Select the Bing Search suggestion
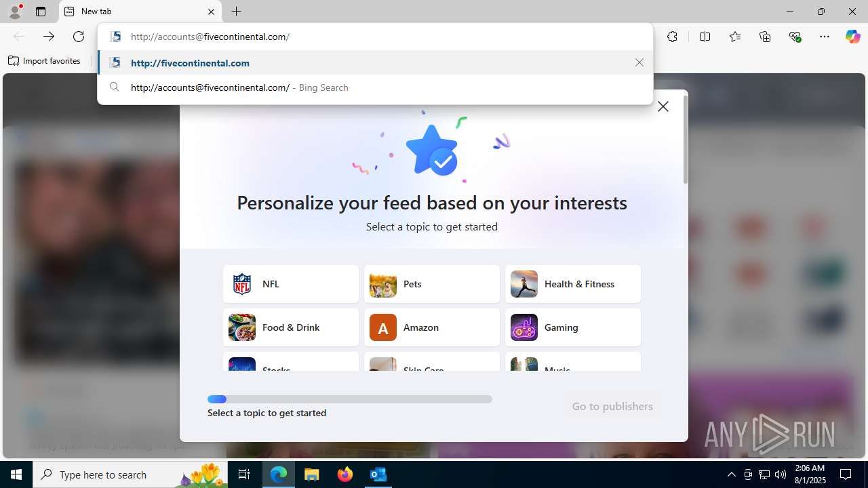Image resolution: width=868 pixels, height=488 pixels. coord(375,87)
